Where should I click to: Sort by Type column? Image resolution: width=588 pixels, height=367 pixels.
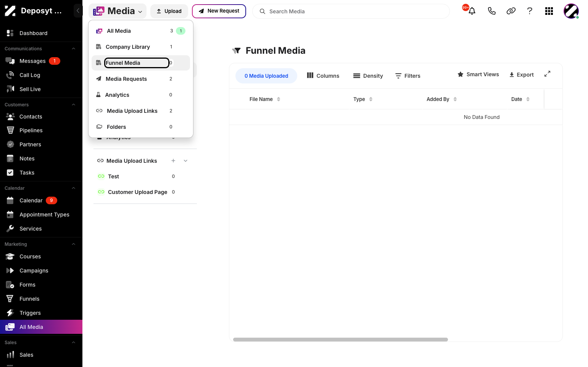point(371,99)
